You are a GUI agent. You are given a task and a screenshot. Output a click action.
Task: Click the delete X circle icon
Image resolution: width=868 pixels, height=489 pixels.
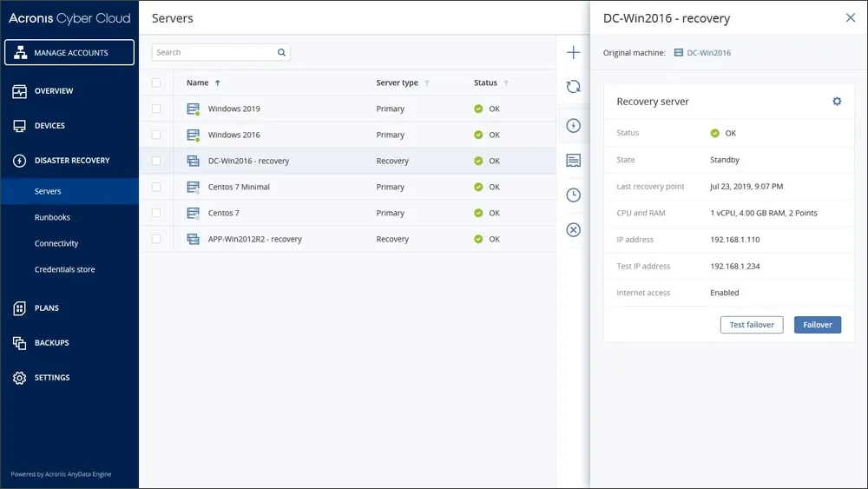coord(573,230)
